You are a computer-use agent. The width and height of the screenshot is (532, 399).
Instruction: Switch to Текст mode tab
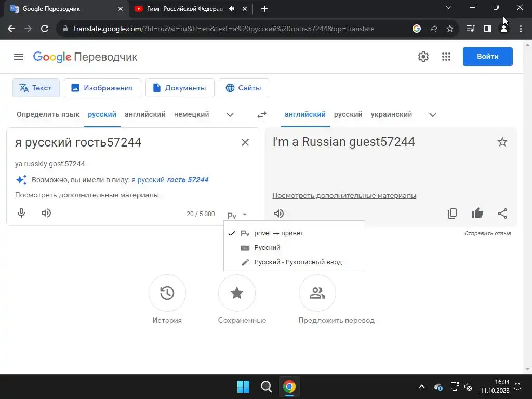(36, 88)
